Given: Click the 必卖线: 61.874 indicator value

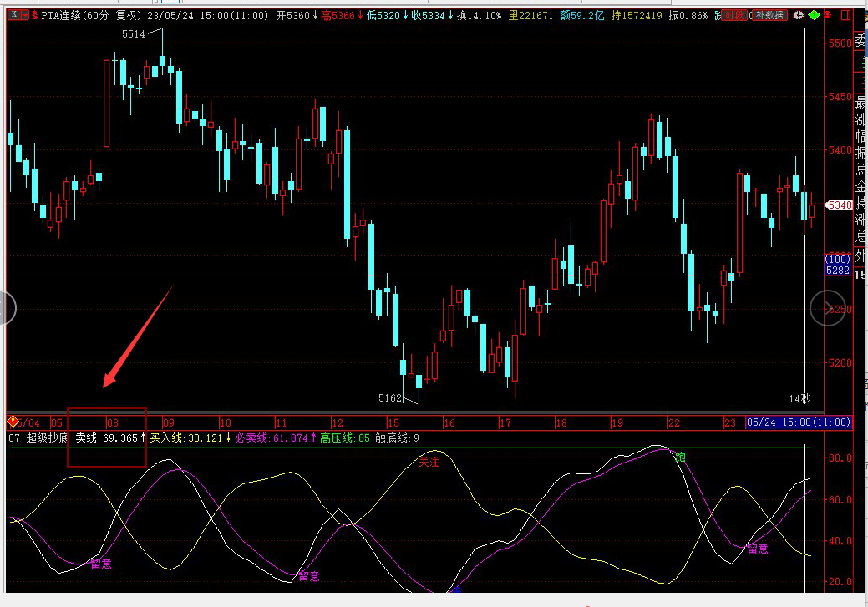Looking at the screenshot, I should [275, 438].
